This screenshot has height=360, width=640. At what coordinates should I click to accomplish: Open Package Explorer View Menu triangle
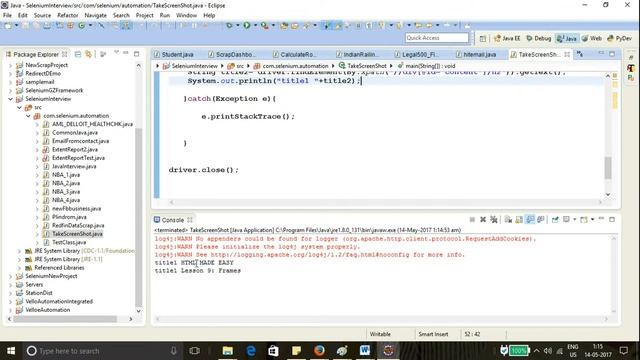click(116, 53)
